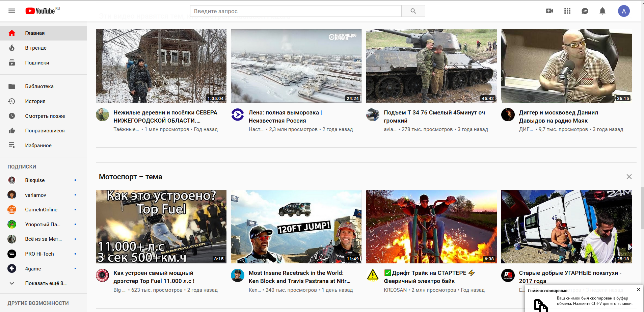
Task: Open the YouTube apps grid icon
Action: tap(567, 11)
